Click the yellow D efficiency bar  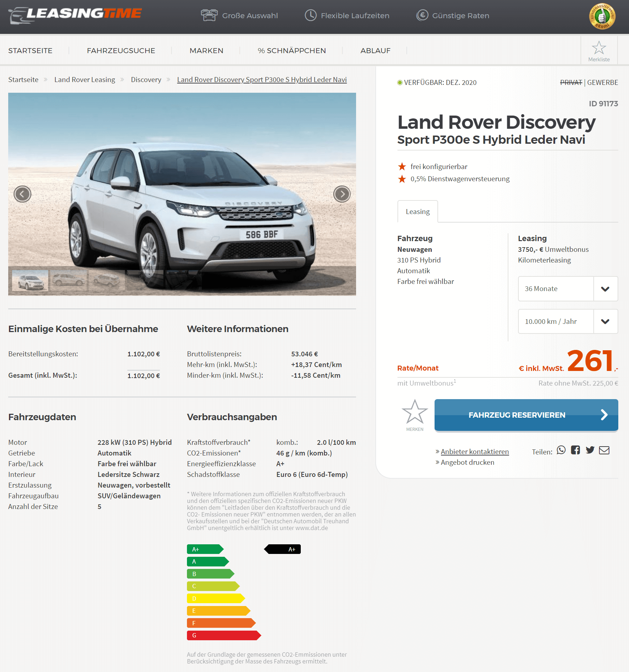[216, 599]
